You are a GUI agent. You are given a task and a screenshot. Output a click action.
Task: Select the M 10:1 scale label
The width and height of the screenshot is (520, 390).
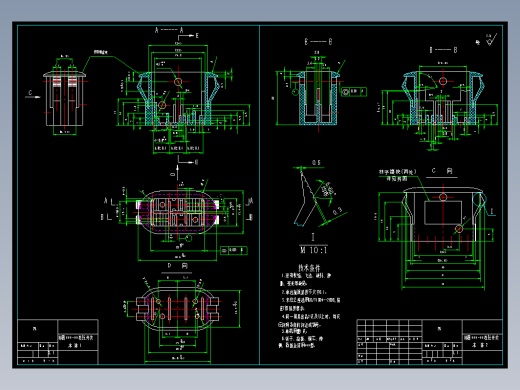[313, 250]
